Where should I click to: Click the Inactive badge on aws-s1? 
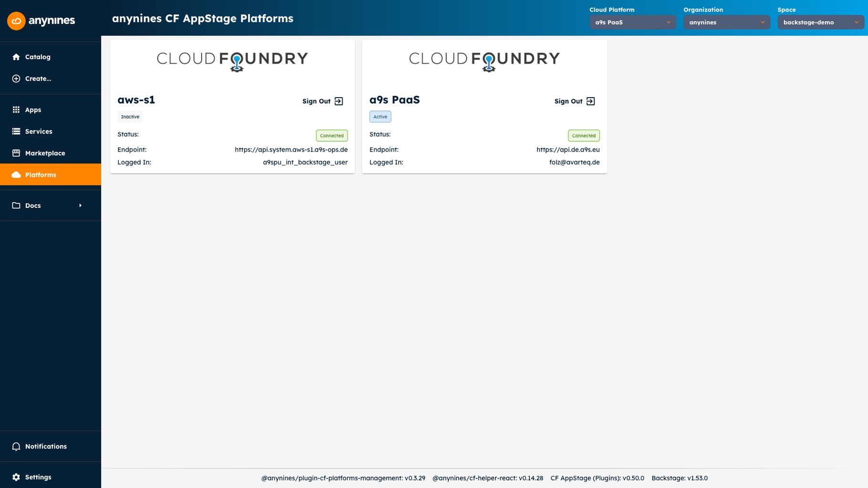coord(130,117)
